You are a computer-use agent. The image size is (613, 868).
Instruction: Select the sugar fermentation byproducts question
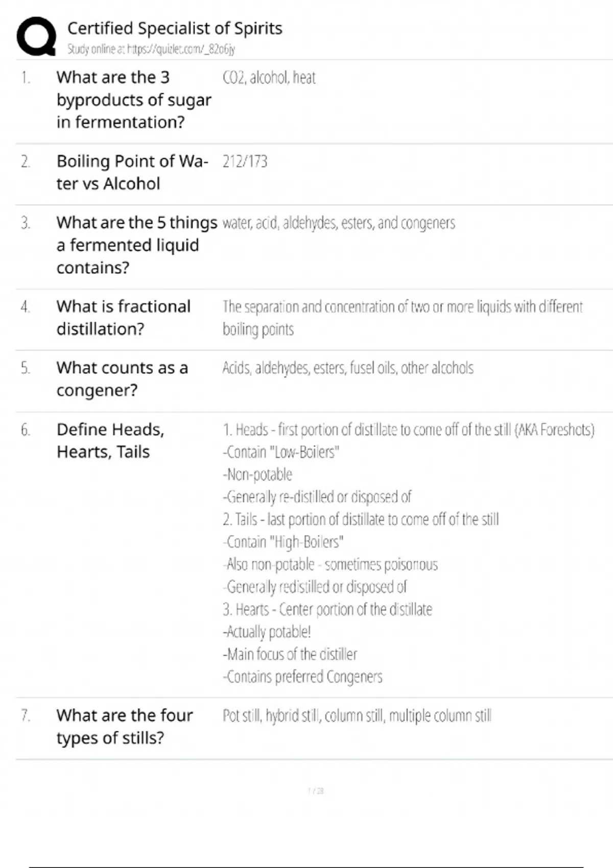(133, 100)
